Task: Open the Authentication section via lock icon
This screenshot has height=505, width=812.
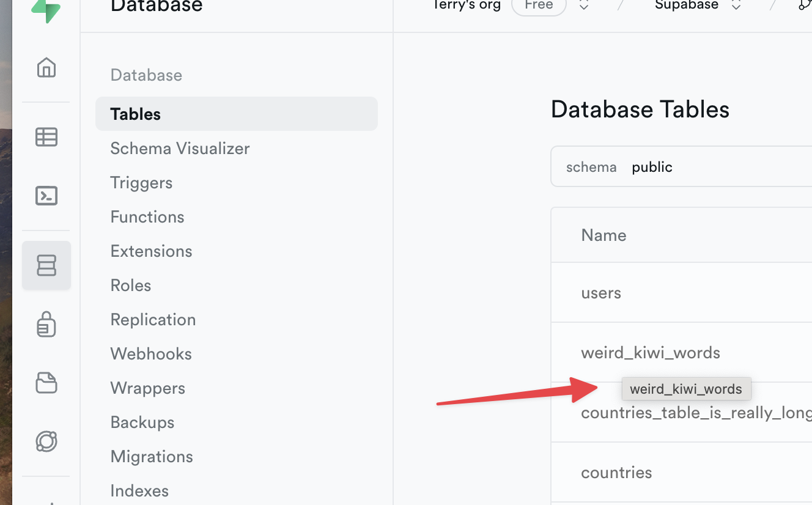Action: point(46,325)
